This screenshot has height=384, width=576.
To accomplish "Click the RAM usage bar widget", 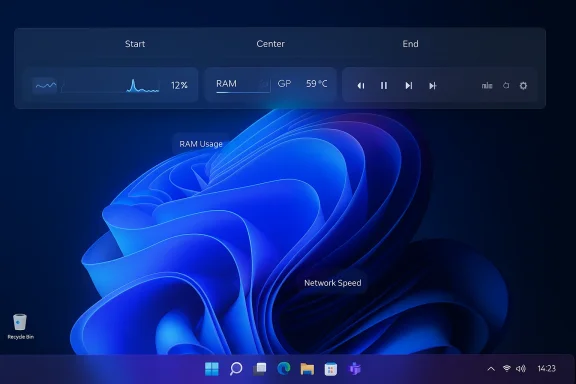I will click(243, 85).
